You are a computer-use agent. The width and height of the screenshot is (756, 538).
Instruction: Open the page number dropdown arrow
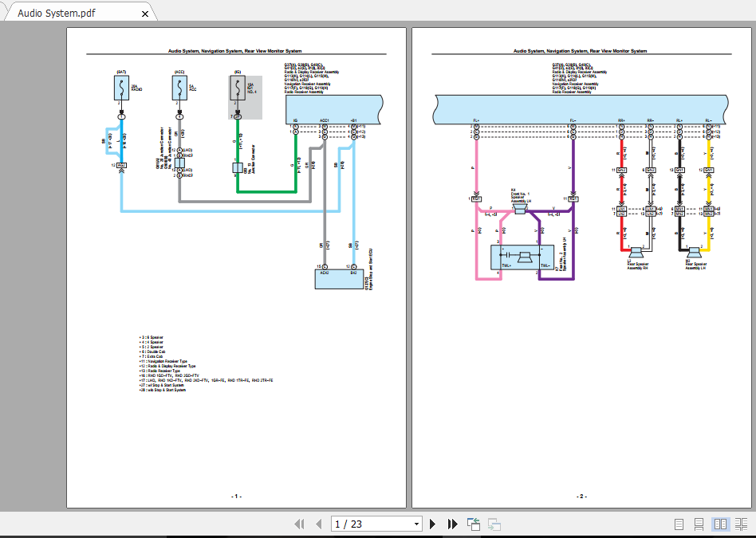click(x=416, y=524)
